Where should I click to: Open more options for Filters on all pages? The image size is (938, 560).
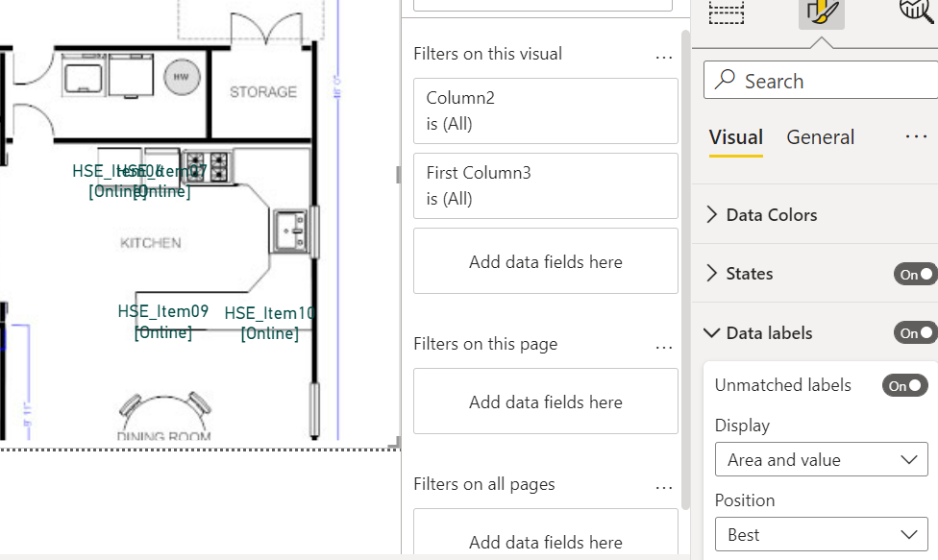click(664, 488)
